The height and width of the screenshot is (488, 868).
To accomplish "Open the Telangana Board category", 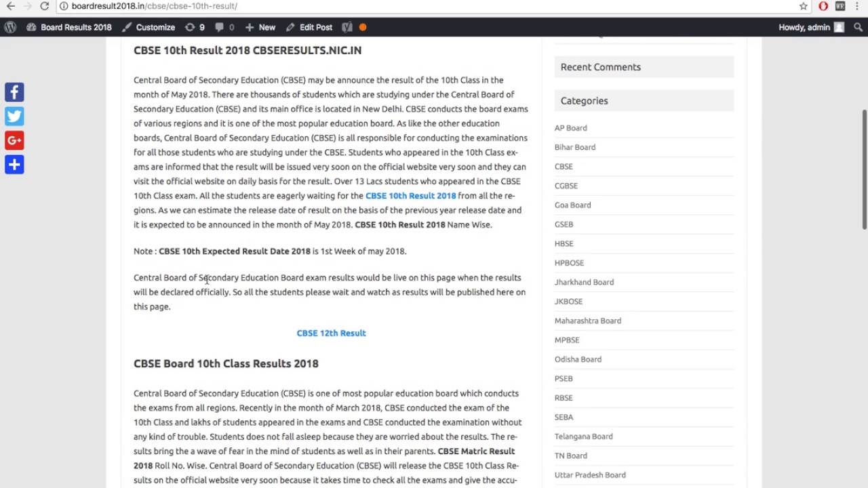I will pyautogui.click(x=584, y=436).
